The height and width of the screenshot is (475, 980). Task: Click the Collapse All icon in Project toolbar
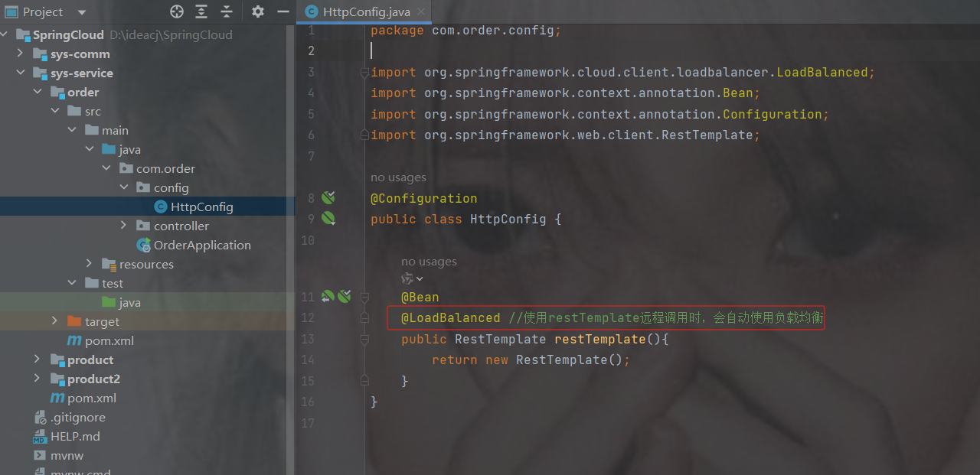point(227,11)
